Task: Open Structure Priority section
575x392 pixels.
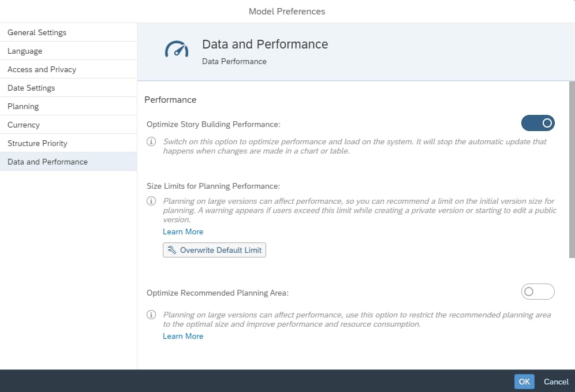Action: pyautogui.click(x=69, y=143)
